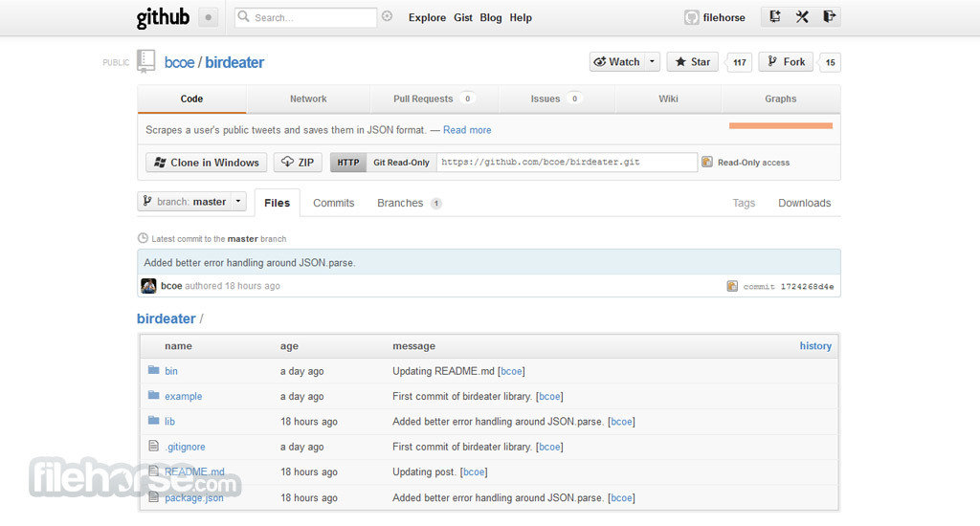980x526 pixels.
Task: Click in the Search field
Action: tap(306, 17)
